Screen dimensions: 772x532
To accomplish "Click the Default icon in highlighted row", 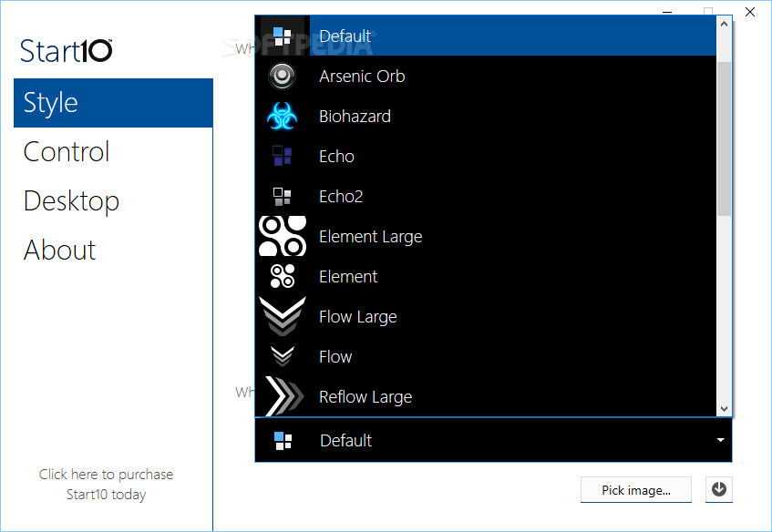I will (x=283, y=36).
